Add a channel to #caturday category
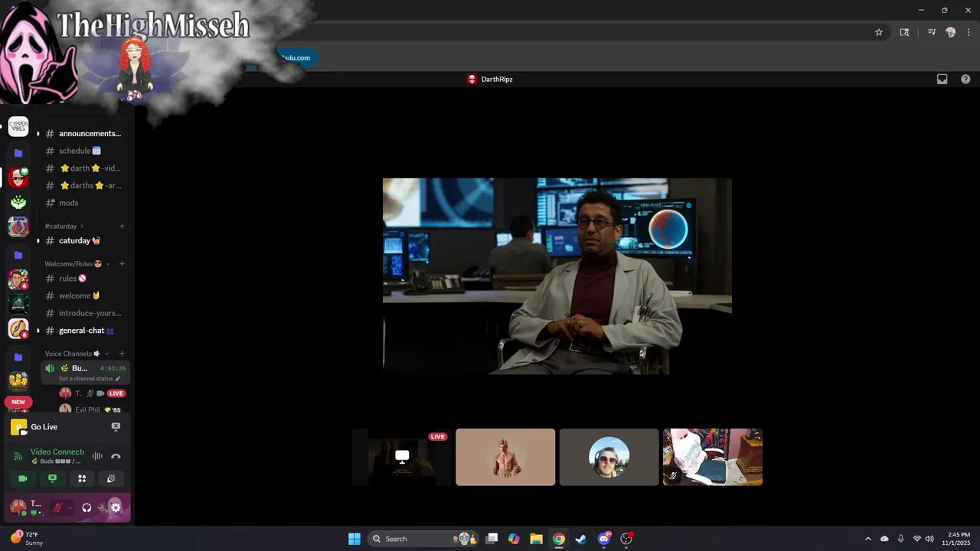This screenshot has height=551, width=980. click(122, 226)
